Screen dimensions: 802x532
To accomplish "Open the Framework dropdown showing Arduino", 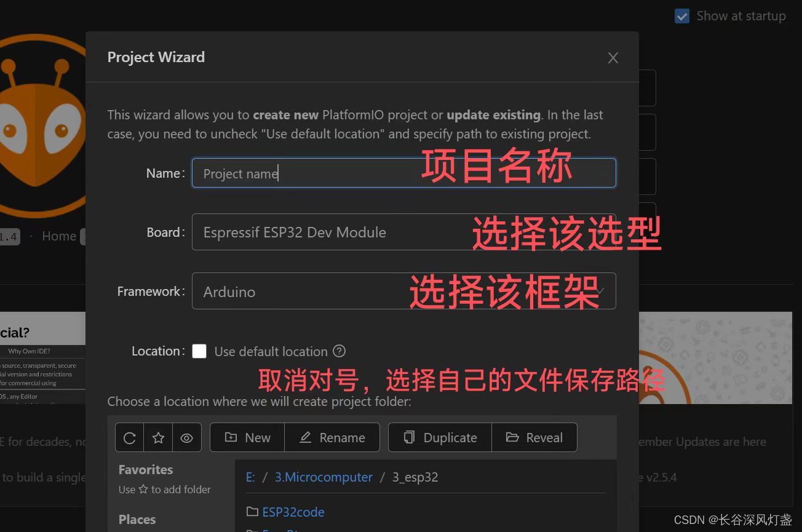I will (404, 292).
